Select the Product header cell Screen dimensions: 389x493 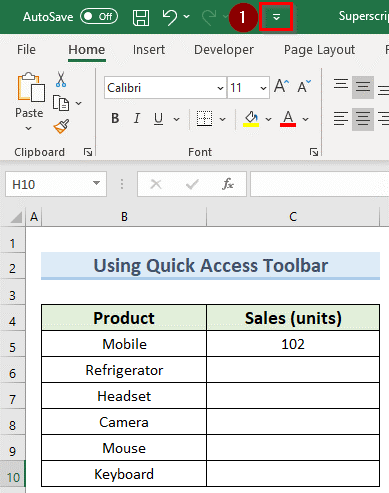pyautogui.click(x=124, y=318)
